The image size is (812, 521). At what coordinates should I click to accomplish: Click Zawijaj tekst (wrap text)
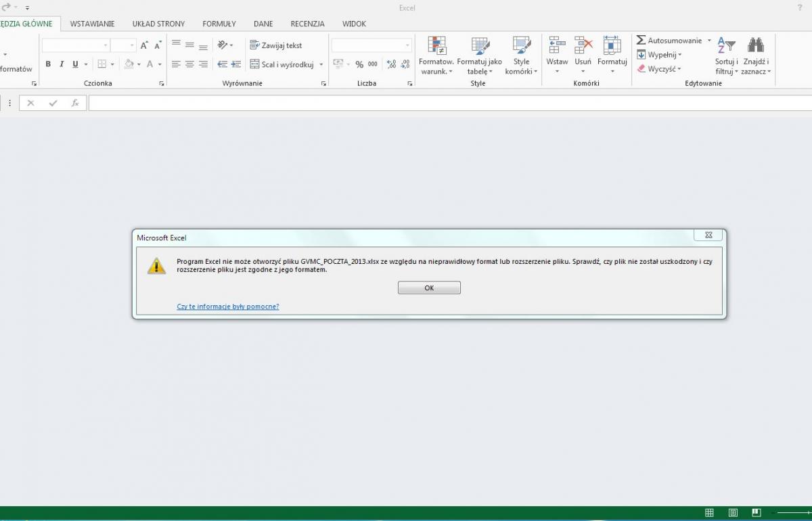(275, 45)
